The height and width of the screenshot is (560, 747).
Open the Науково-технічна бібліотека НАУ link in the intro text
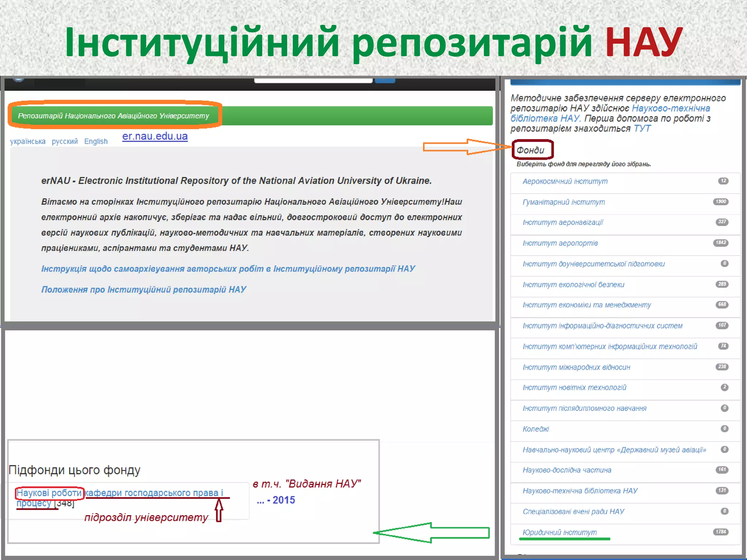click(610, 113)
